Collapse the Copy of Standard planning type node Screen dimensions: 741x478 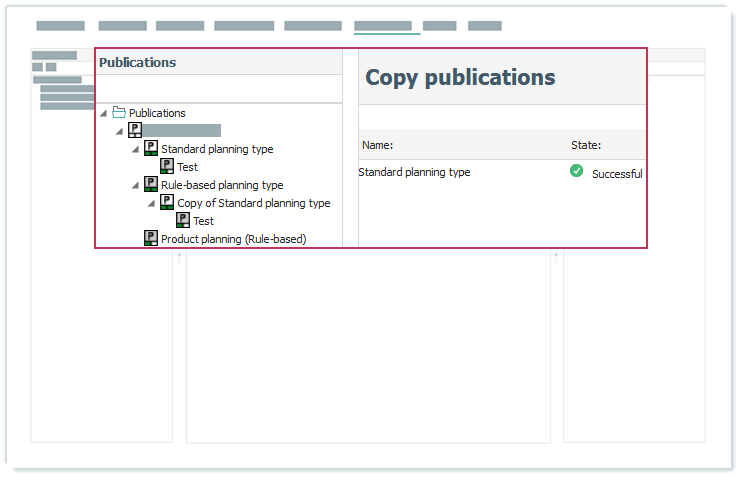(152, 203)
